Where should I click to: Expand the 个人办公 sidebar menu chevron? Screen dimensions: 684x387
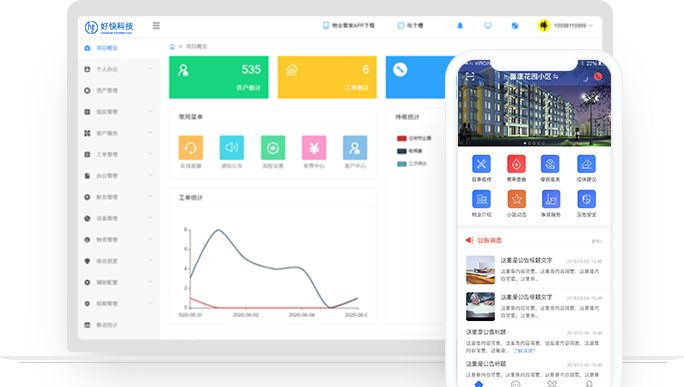[x=150, y=69]
